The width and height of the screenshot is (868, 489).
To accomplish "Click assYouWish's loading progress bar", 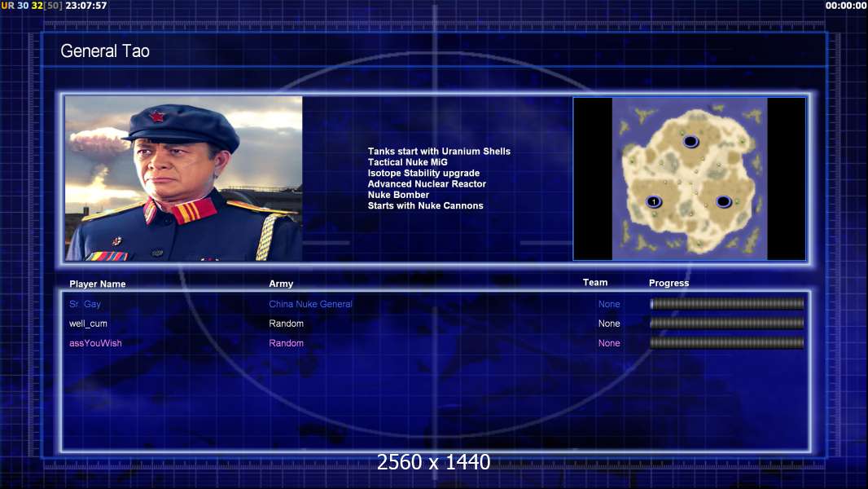I will (727, 343).
